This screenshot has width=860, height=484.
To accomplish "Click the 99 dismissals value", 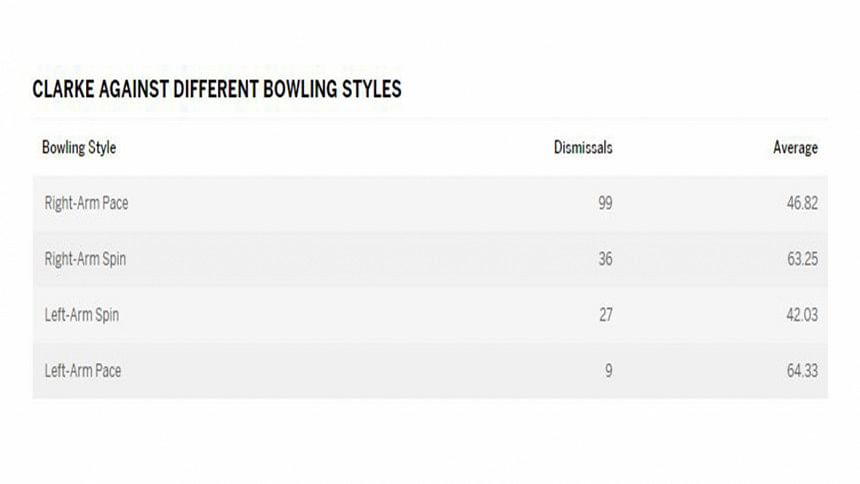I will 604,203.
